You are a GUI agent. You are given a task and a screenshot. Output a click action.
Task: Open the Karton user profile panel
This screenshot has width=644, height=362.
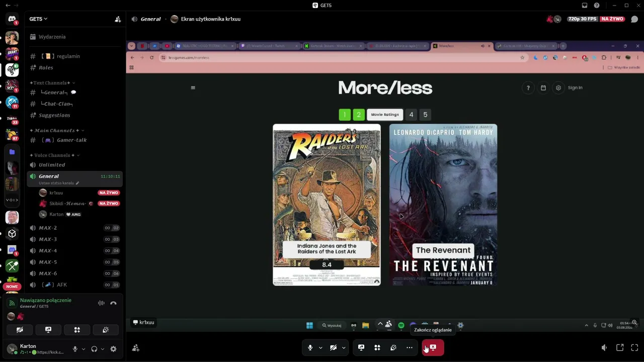pos(35,349)
